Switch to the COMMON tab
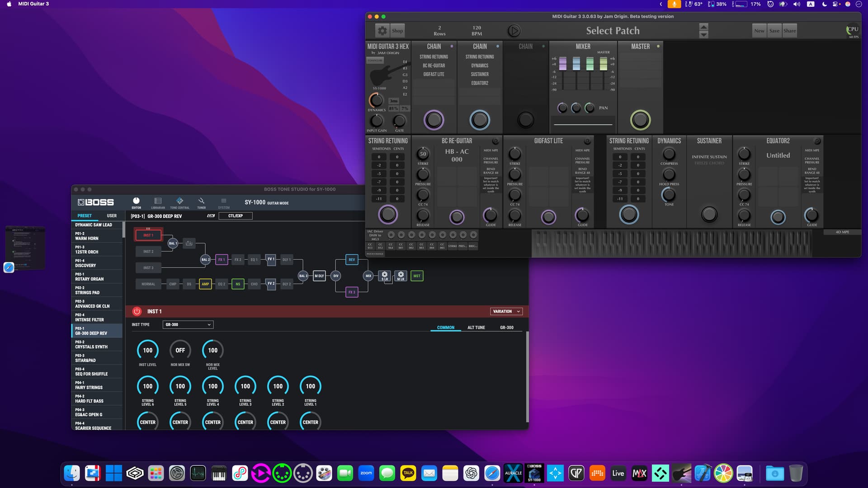Viewport: 868px width, 488px height. [446, 328]
